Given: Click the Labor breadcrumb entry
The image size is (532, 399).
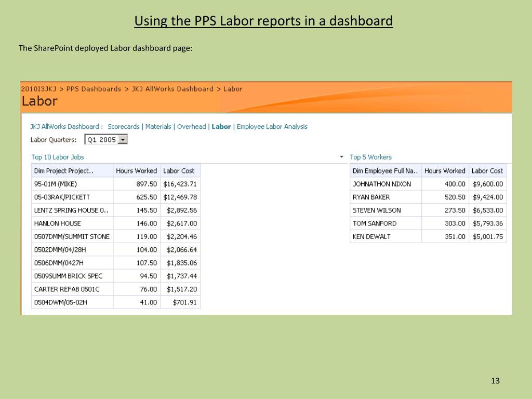Looking at the screenshot, I should 233,89.
